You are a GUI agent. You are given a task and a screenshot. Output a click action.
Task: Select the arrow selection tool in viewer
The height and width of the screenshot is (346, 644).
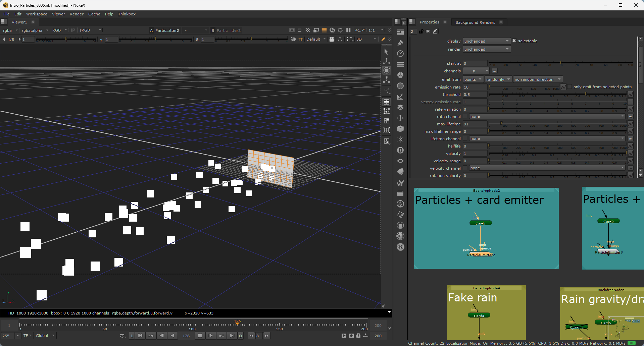tap(386, 52)
